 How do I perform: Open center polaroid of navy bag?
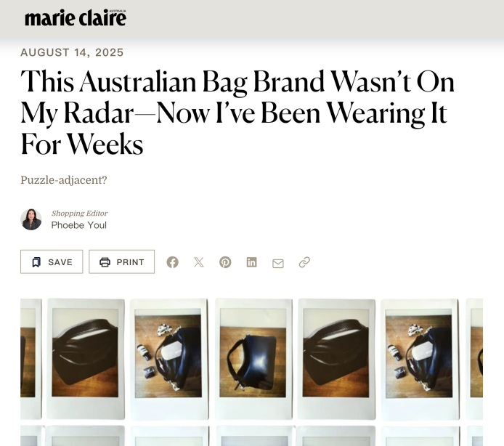coord(253,359)
